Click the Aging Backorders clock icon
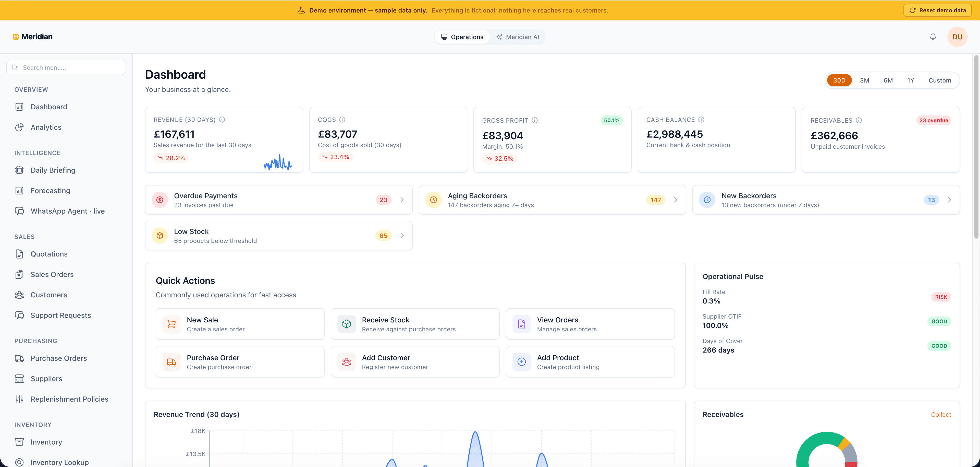Image resolution: width=980 pixels, height=467 pixels. click(x=433, y=200)
